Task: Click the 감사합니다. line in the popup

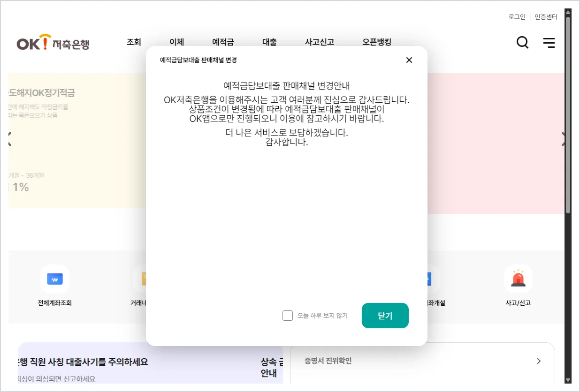Action: point(287,142)
